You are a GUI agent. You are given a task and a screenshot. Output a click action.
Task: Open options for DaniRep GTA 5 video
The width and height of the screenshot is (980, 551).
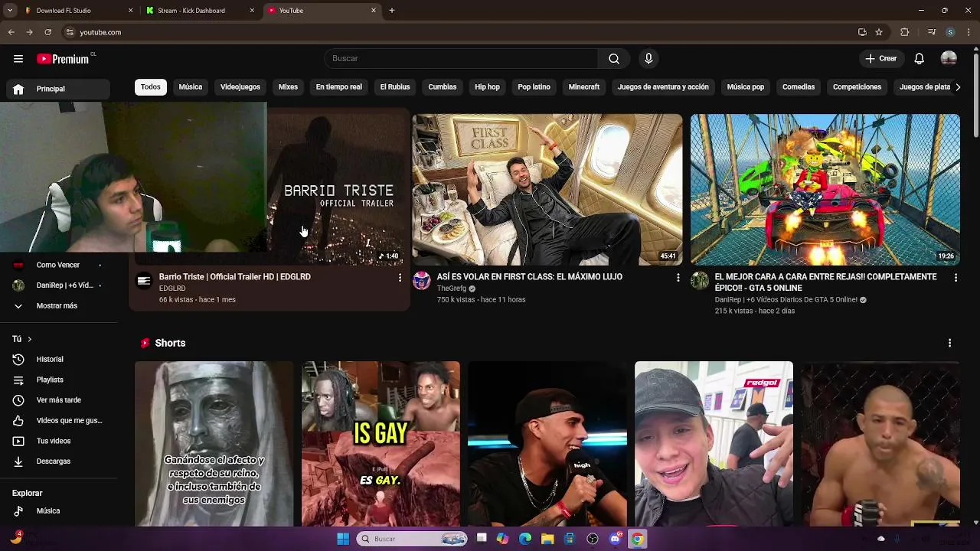pos(955,278)
